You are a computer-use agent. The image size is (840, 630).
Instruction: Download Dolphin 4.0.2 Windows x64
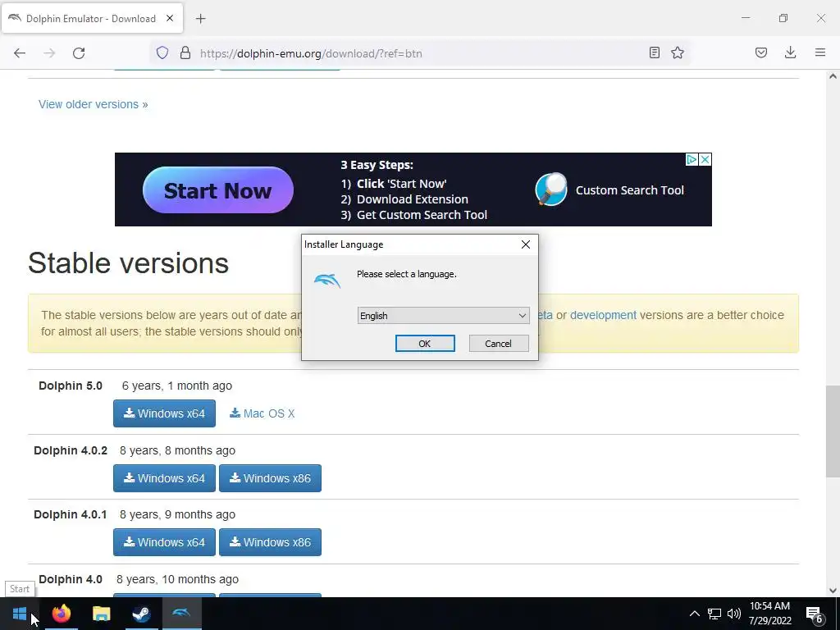(x=164, y=478)
